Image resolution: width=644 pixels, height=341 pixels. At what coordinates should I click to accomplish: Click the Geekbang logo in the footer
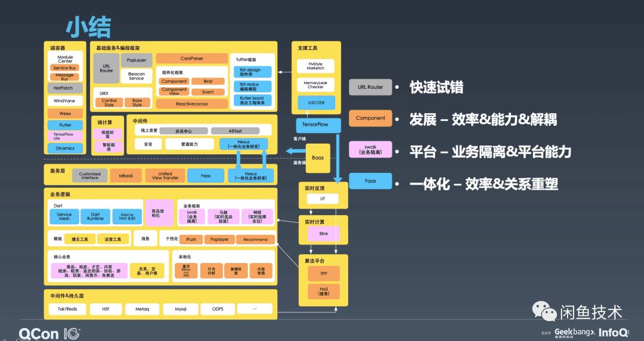tap(575, 332)
